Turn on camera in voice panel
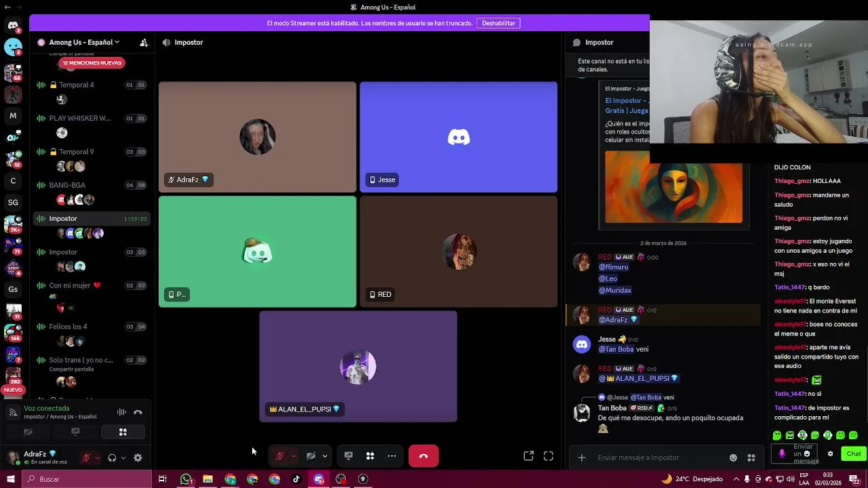The image size is (868, 488). pyautogui.click(x=28, y=432)
